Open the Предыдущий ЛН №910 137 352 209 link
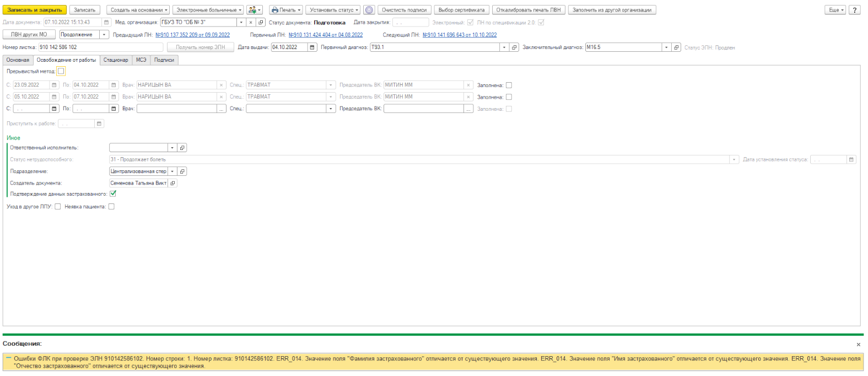868x376 pixels. [x=192, y=35]
